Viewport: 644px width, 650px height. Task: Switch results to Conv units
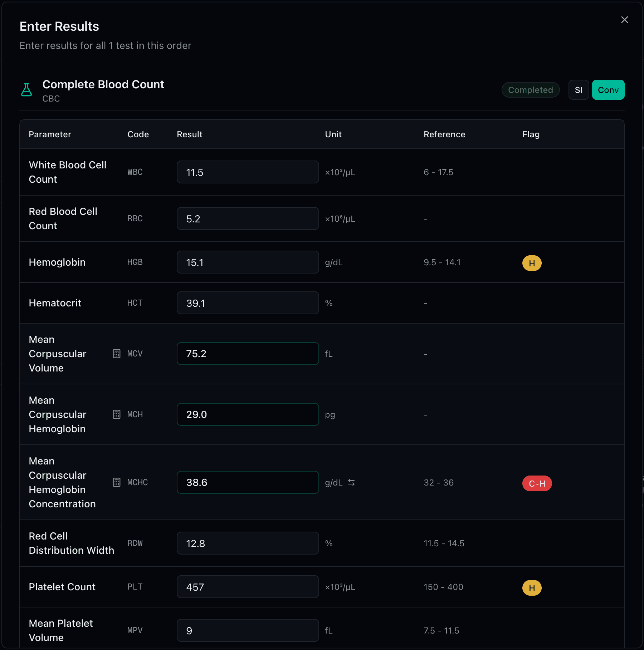click(608, 90)
